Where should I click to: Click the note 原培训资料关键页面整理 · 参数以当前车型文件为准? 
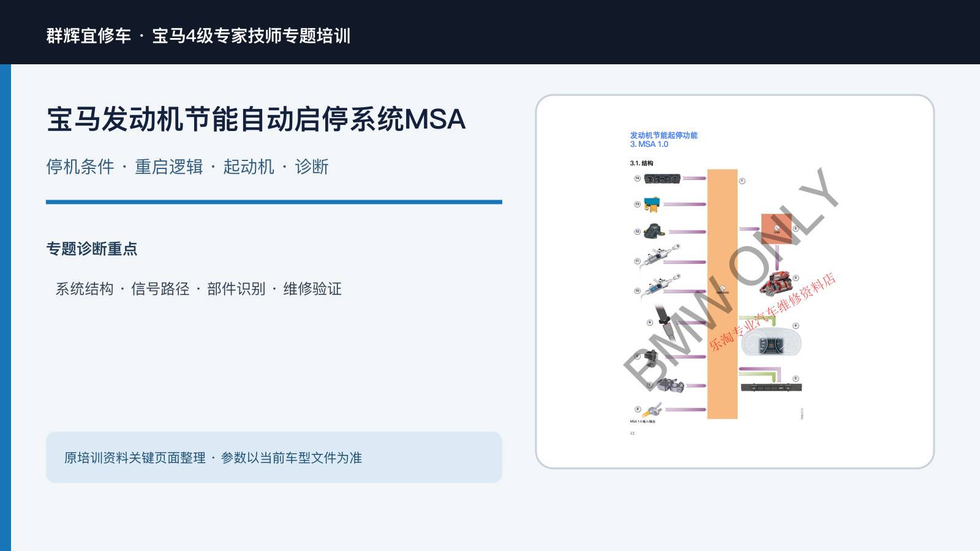coord(213,457)
